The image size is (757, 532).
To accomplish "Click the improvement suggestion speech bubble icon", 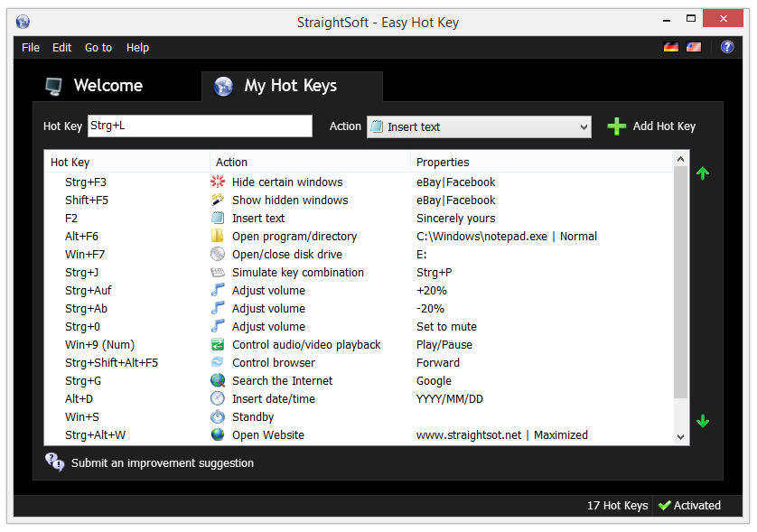I will 54,462.
